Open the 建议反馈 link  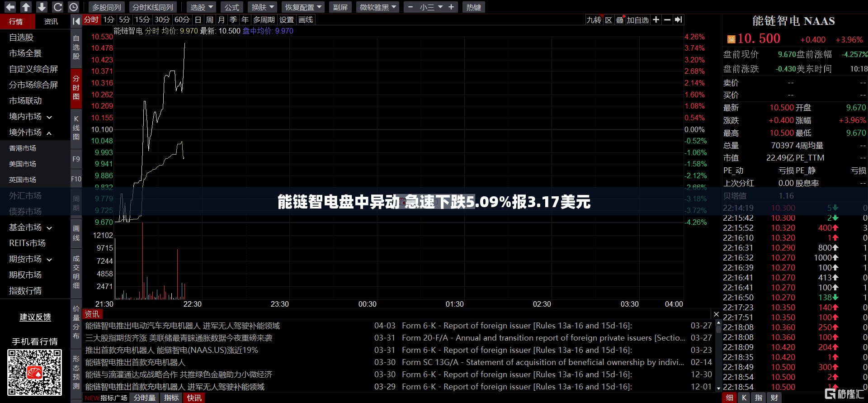(x=35, y=317)
